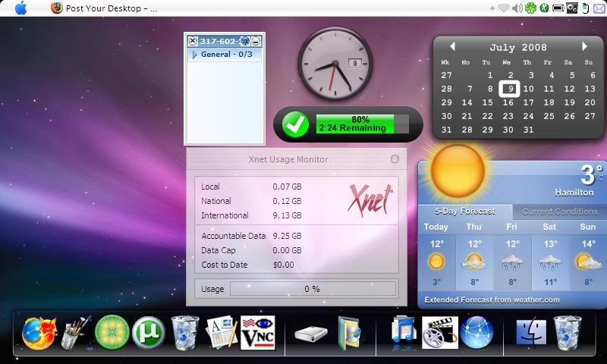Launch Firefox from the dock
This screenshot has height=364, width=607.
(39, 333)
